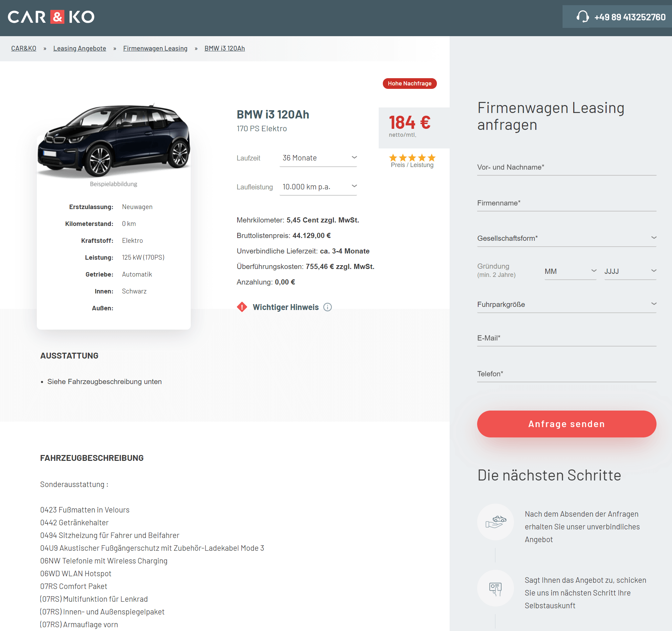Click the Hohe Nachfrage badge
The image size is (672, 631).
410,83
